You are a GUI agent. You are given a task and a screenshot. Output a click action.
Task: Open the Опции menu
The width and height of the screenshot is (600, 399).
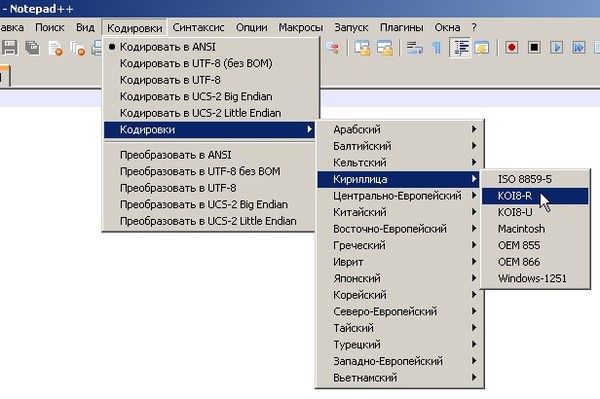[x=251, y=28]
